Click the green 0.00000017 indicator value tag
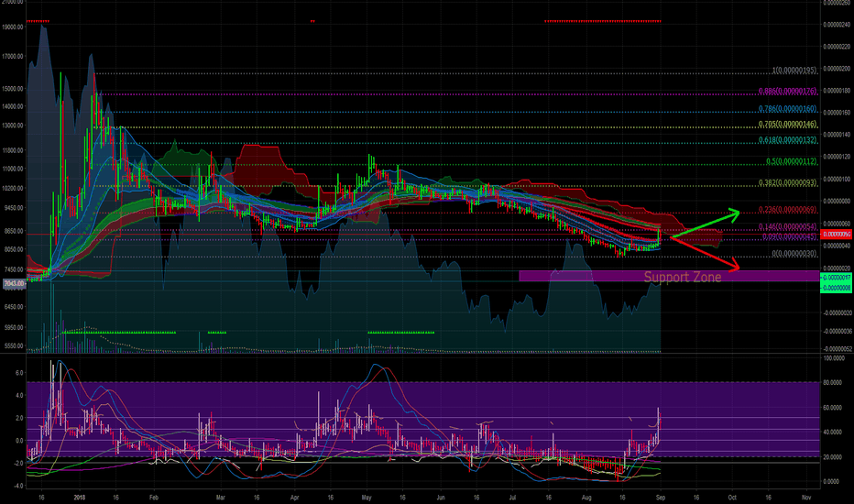Image resolution: width=854 pixels, height=504 pixels. [836, 278]
